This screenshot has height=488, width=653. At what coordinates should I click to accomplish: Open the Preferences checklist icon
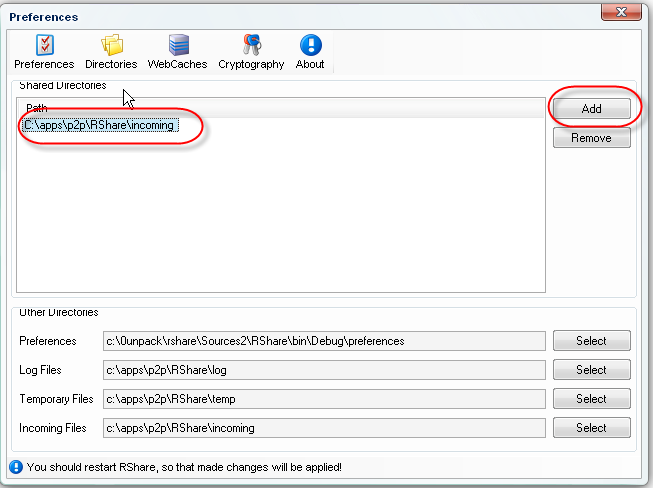pyautogui.click(x=45, y=45)
